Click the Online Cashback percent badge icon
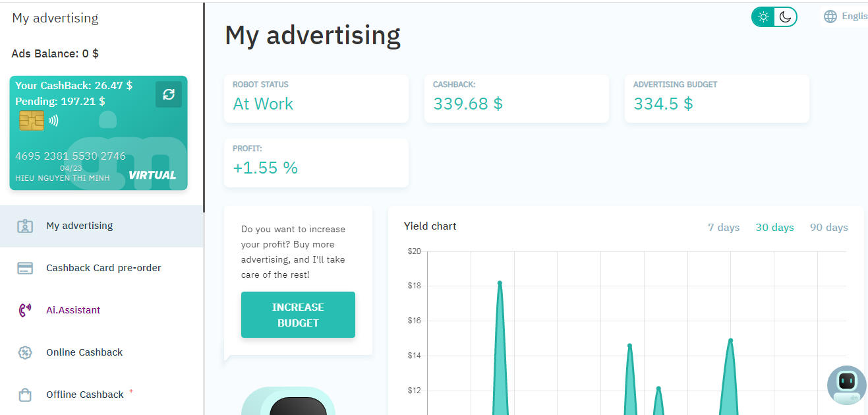 click(x=25, y=353)
